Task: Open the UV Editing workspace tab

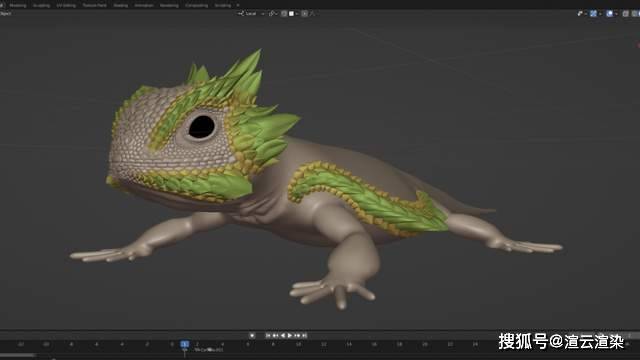Action: coord(66,5)
